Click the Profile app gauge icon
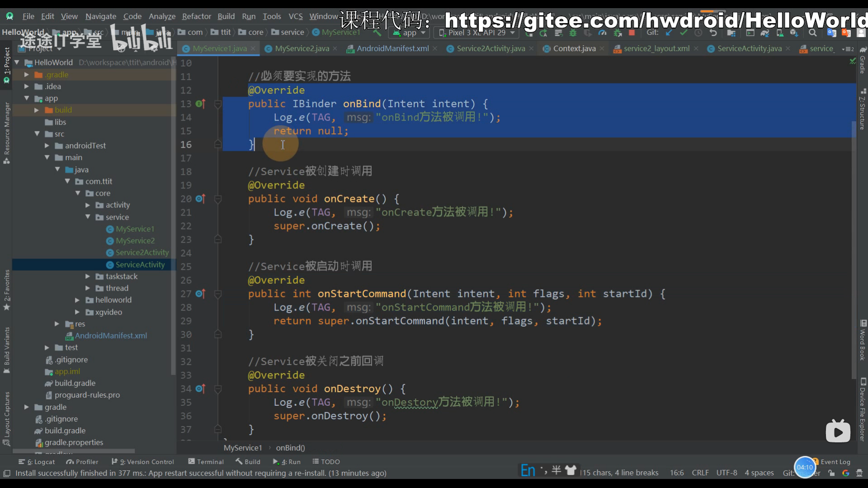The width and height of the screenshot is (868, 488). tap(602, 33)
